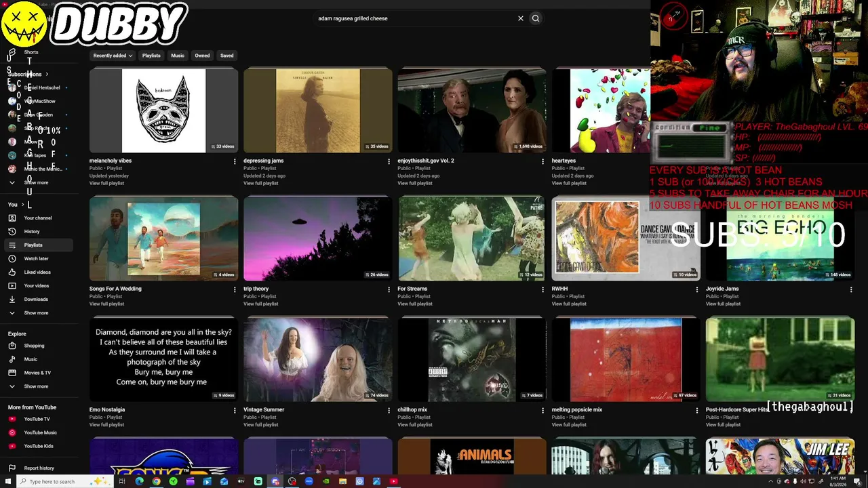Open the Your videos icon
This screenshot has height=488, width=868.
(x=12, y=286)
